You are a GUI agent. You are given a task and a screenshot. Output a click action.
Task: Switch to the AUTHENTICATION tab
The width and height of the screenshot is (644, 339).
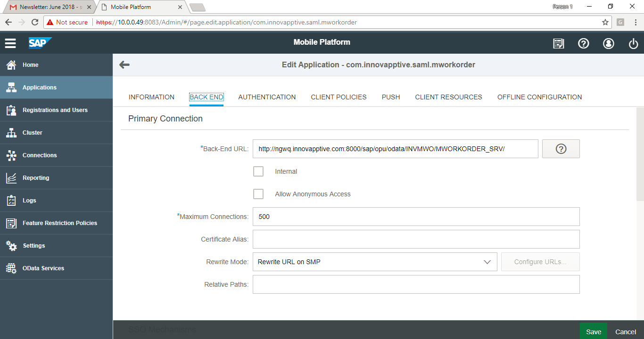(267, 97)
